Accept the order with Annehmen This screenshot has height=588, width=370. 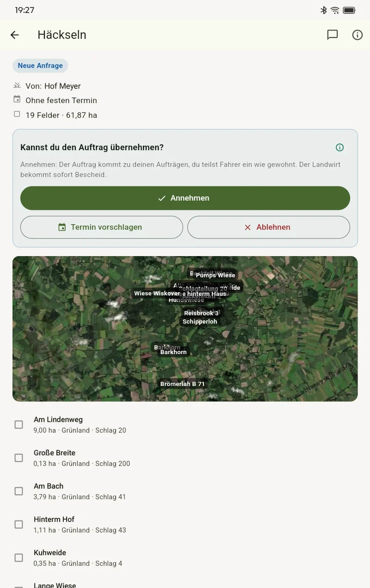pos(185,198)
